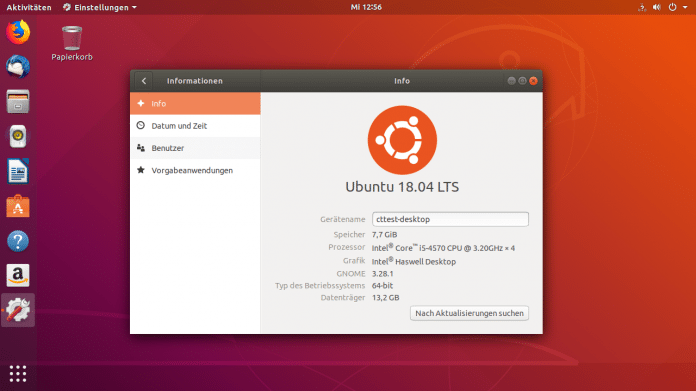Open Rhythmbox music player in dock

(18, 136)
